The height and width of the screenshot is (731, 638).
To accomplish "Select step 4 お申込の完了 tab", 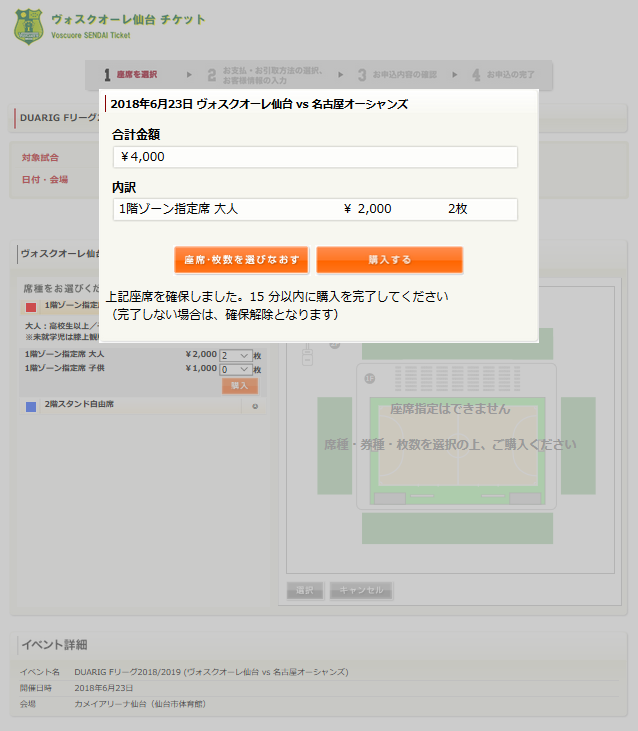I will [x=503, y=75].
